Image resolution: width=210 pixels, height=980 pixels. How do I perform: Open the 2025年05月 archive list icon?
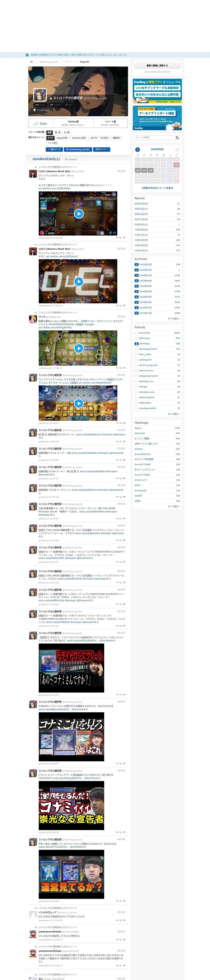tap(136, 264)
